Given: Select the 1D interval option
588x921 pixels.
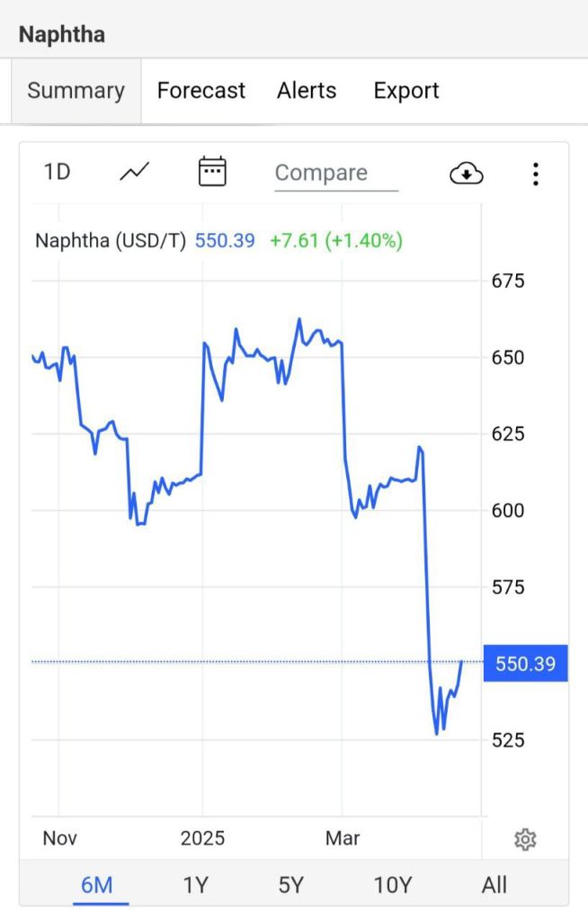Looking at the screenshot, I should (57, 172).
